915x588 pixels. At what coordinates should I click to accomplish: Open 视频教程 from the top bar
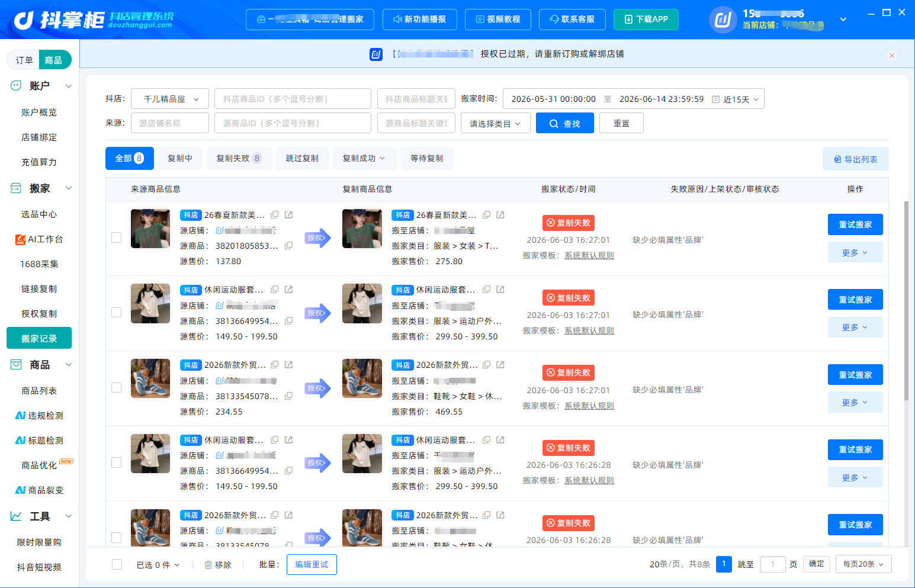[498, 20]
